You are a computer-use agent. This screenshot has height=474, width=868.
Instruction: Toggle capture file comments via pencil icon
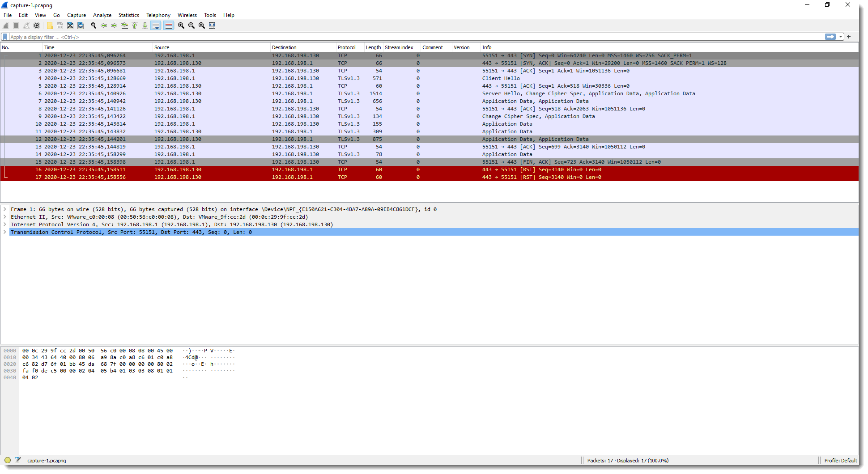[x=18, y=460]
